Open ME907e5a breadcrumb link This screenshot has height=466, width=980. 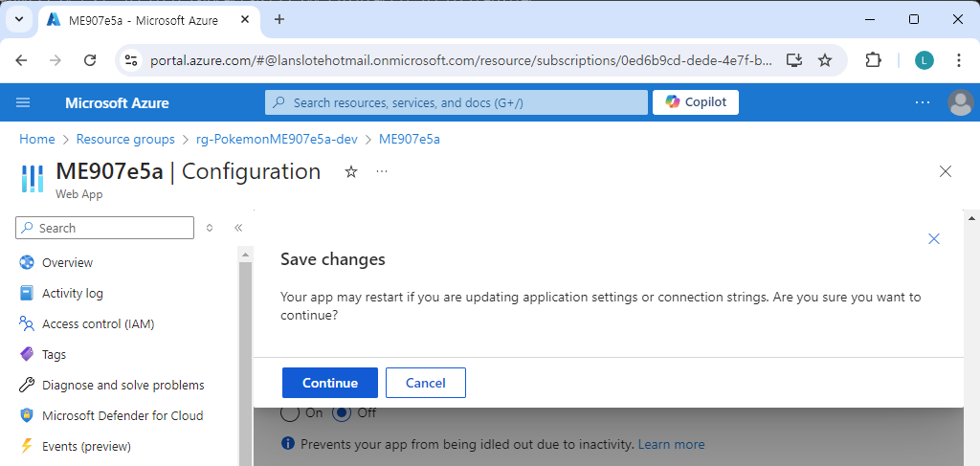(x=410, y=140)
